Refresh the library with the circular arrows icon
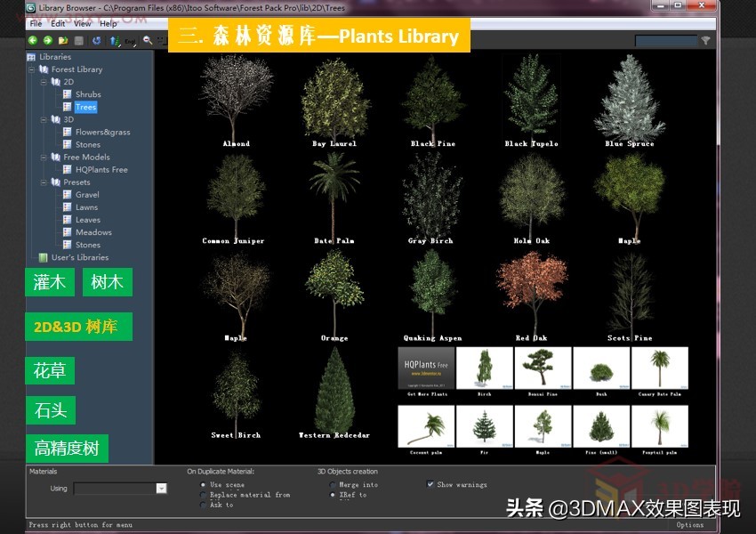756x534 pixels. (96, 40)
